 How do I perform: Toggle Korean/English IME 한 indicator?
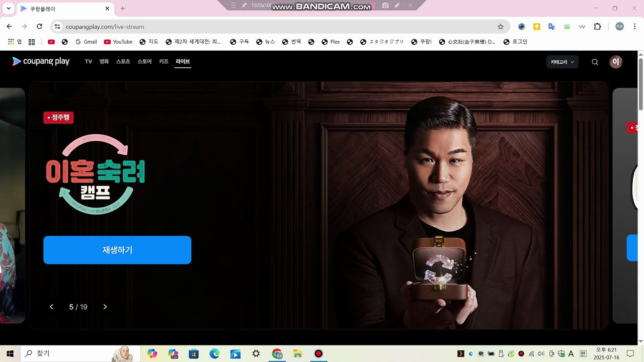click(583, 353)
